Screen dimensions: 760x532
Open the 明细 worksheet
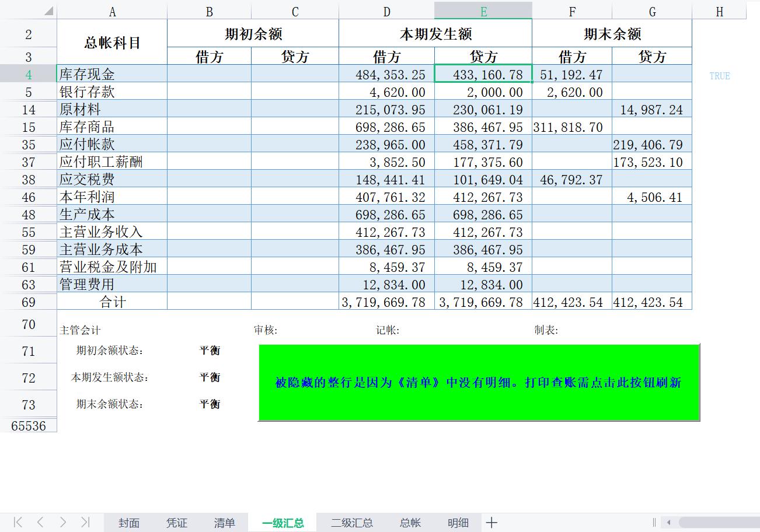[458, 523]
